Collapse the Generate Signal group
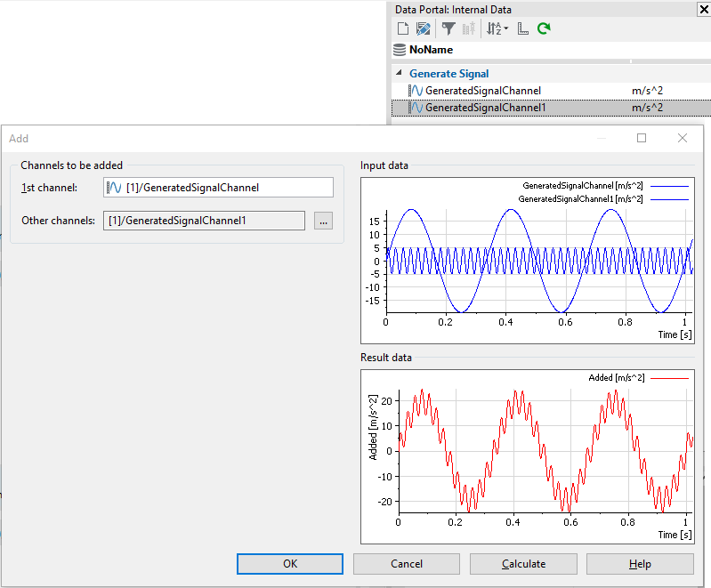Image resolution: width=711 pixels, height=588 pixels. click(x=398, y=74)
